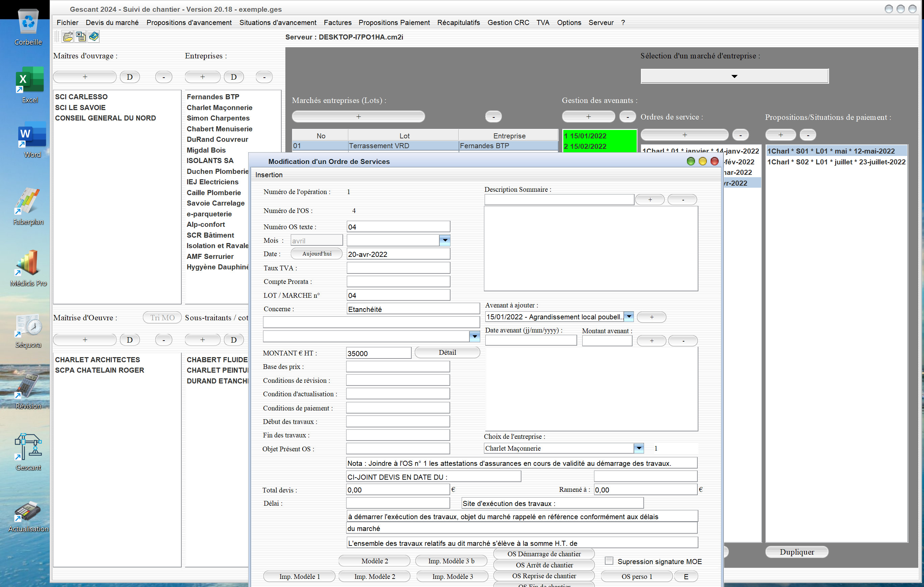Image resolution: width=924 pixels, height=587 pixels.
Task: Open the Faberplan desktop shortcut
Action: pyautogui.click(x=28, y=207)
